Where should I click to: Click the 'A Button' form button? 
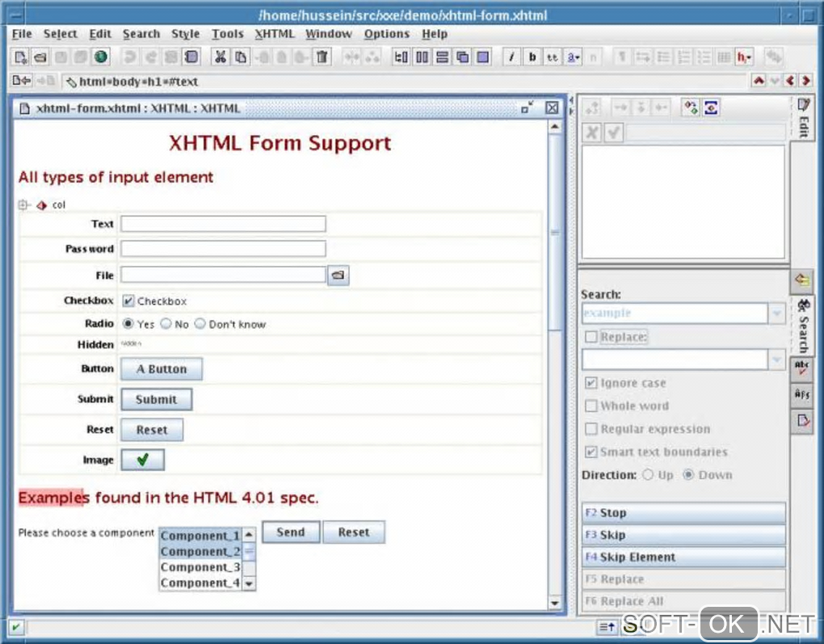pyautogui.click(x=162, y=369)
